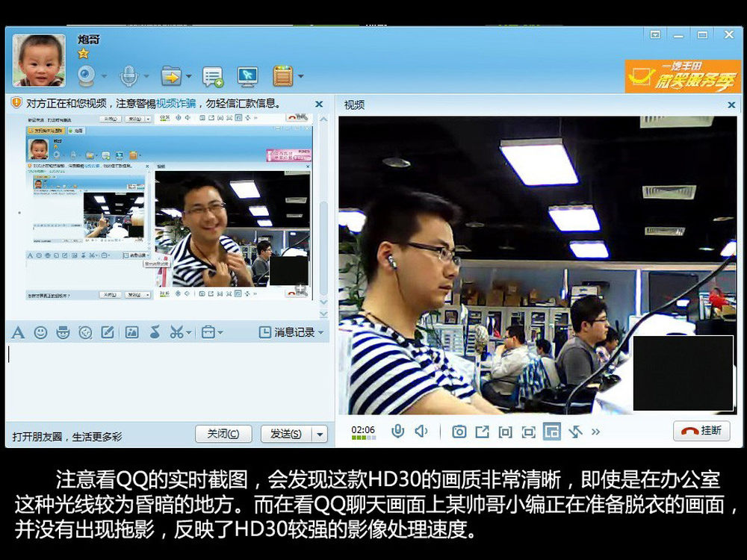Image resolution: width=747 pixels, height=560 pixels.
Task: Click the gold star level icon
Action: coord(84,54)
